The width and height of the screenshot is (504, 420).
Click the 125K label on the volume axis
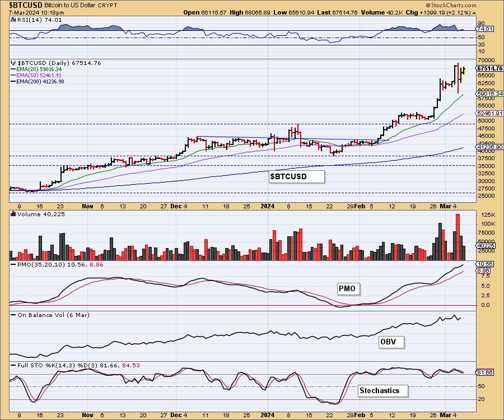point(488,214)
